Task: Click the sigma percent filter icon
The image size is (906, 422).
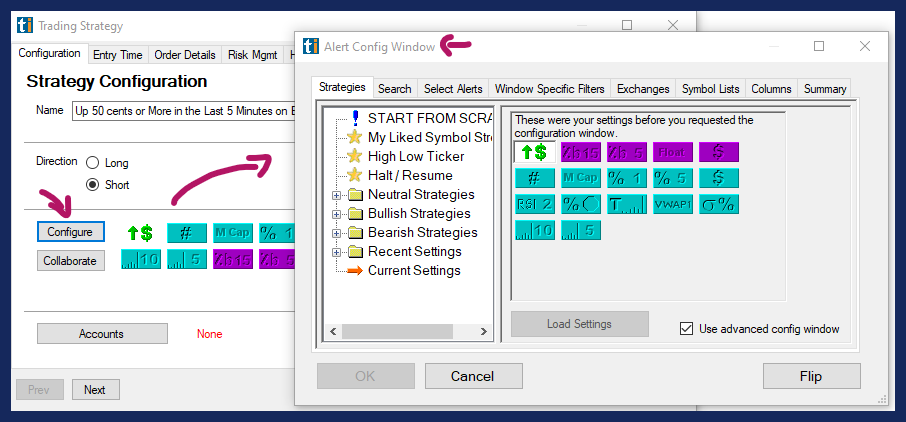Action: (718, 205)
